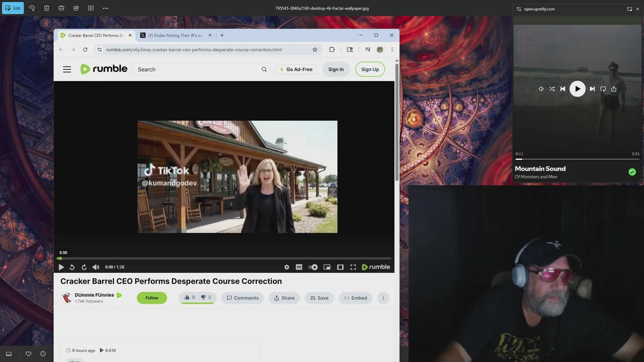The image size is (644, 362).
Task: View site information icon in address bar
Action: [x=99, y=49]
